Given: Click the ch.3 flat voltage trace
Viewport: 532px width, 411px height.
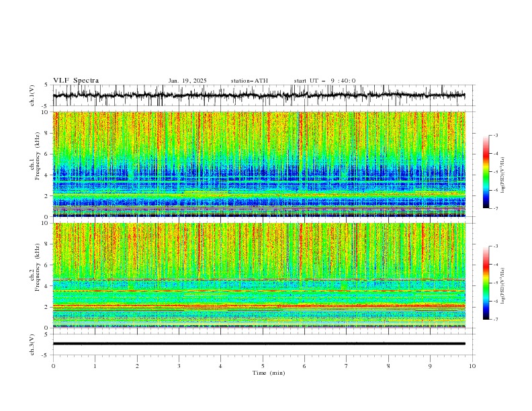Looking at the screenshot, I should tap(259, 344).
